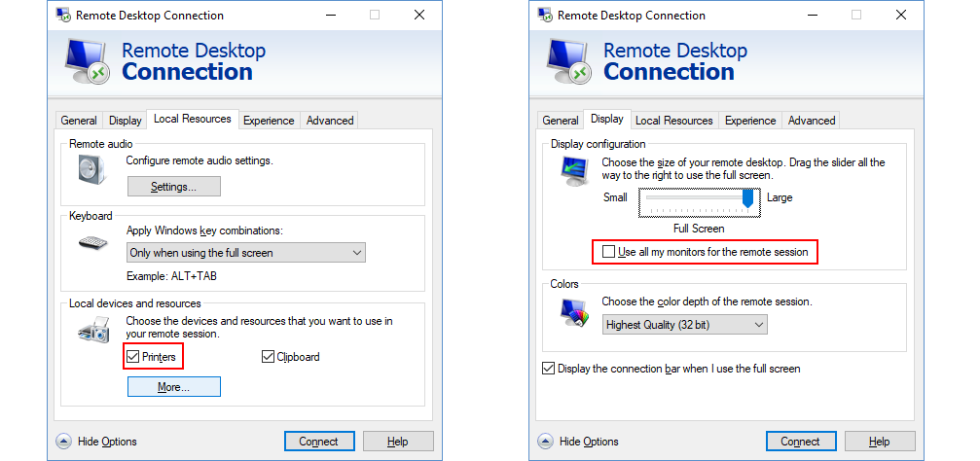Select Display tab in right window

coord(607,119)
